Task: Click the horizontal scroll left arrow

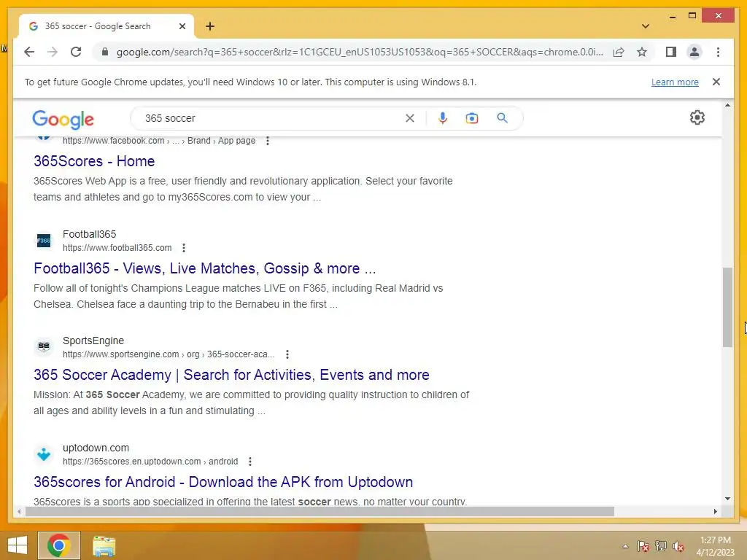Action: coord(18,511)
